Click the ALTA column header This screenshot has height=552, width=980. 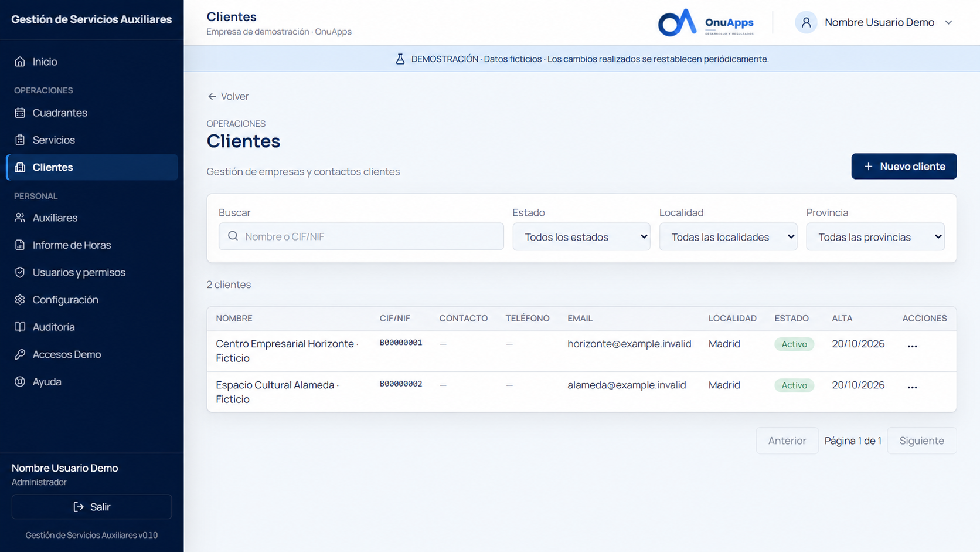[x=842, y=318]
